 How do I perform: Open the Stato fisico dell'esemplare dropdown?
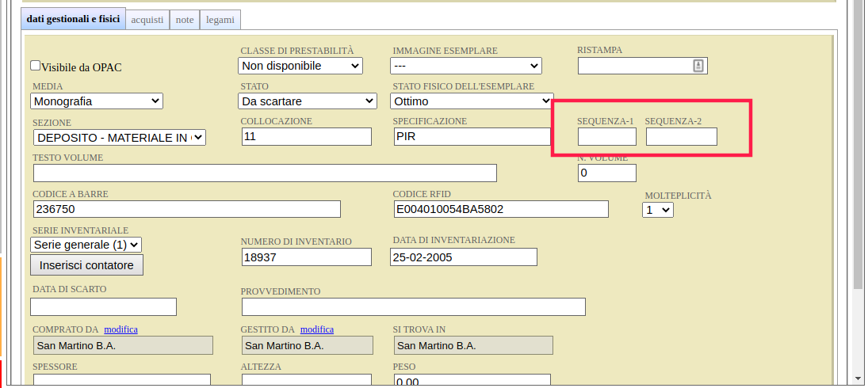[472, 101]
